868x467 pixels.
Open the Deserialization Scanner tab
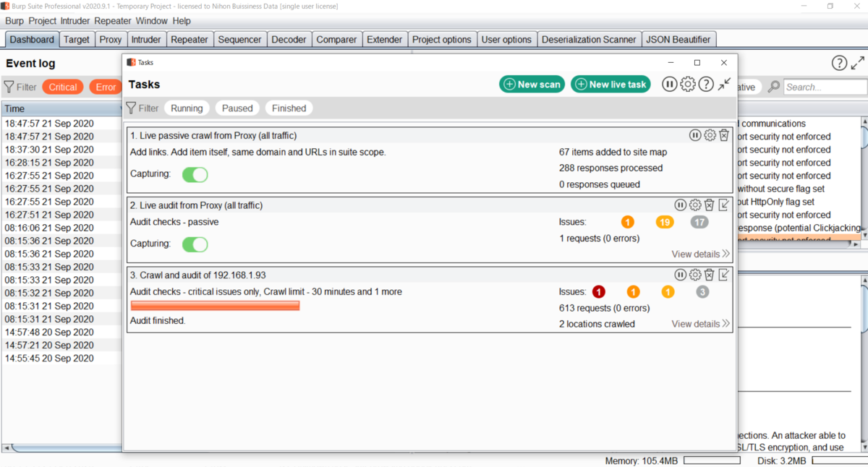coord(589,40)
